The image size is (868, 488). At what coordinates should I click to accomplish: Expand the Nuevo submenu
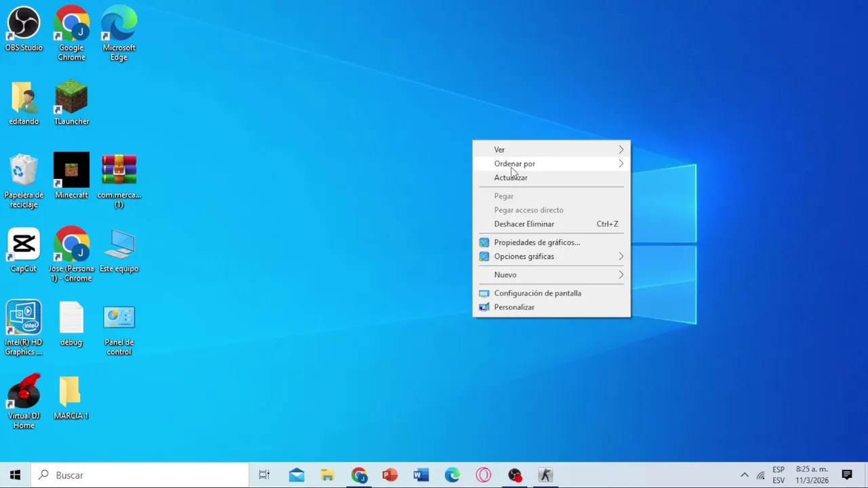tap(551, 274)
